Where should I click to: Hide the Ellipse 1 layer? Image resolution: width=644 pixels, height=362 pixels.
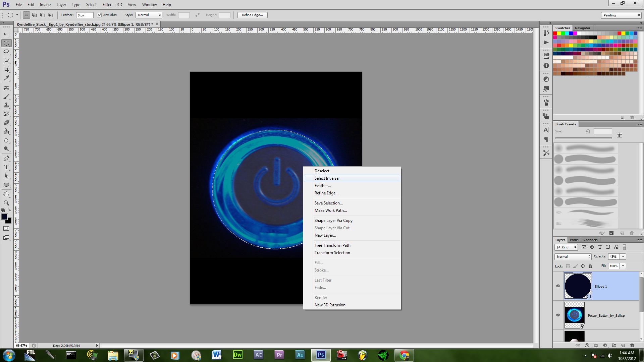pos(558,286)
